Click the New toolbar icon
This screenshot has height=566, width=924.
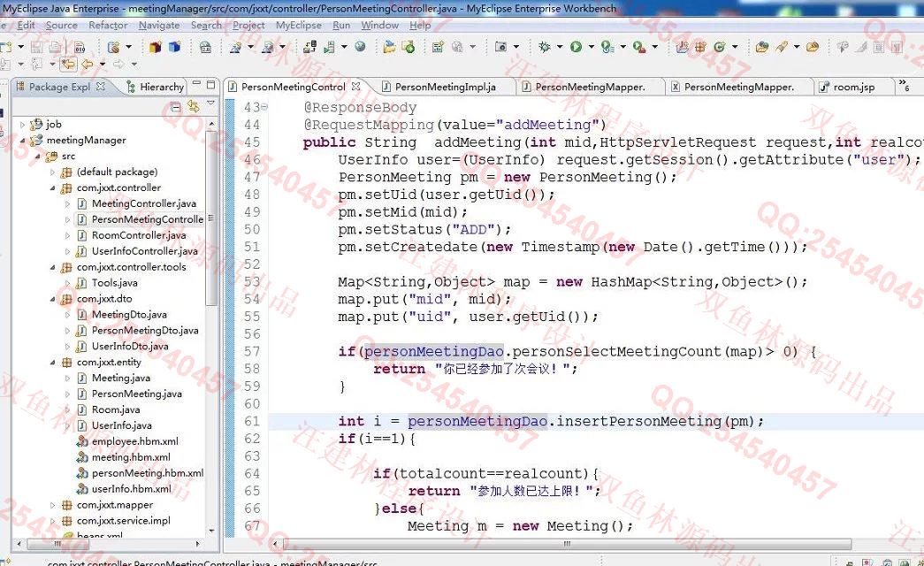tap(6, 47)
